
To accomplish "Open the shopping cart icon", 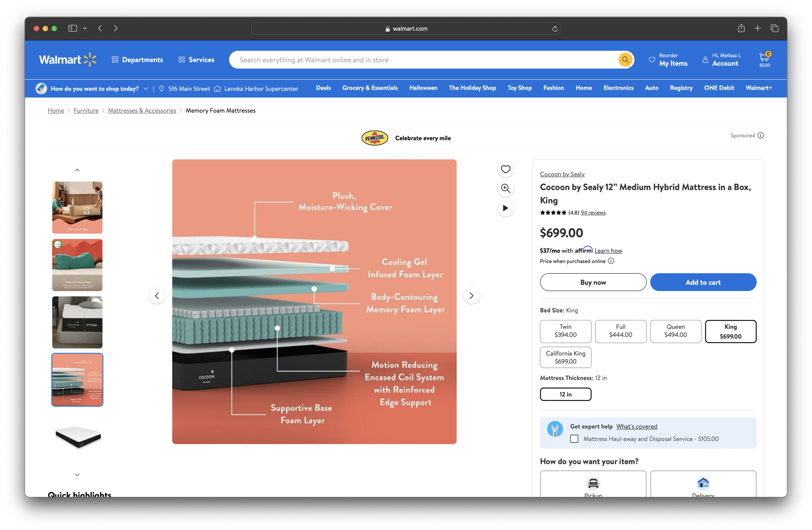I will pyautogui.click(x=764, y=59).
